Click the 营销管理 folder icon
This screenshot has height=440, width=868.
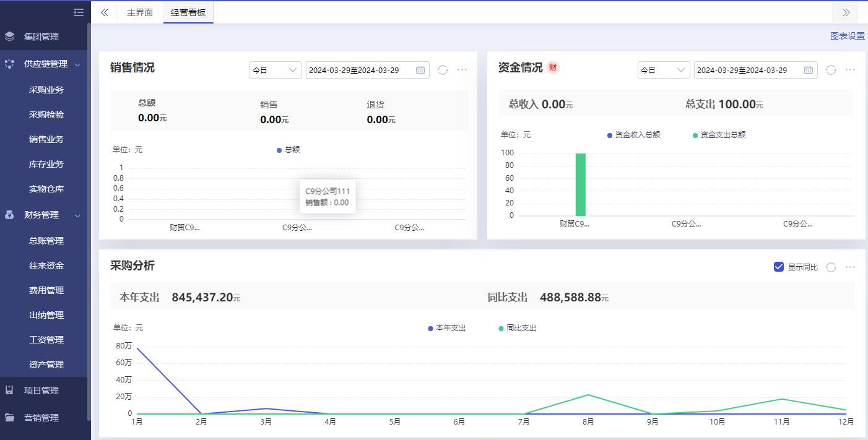9,418
